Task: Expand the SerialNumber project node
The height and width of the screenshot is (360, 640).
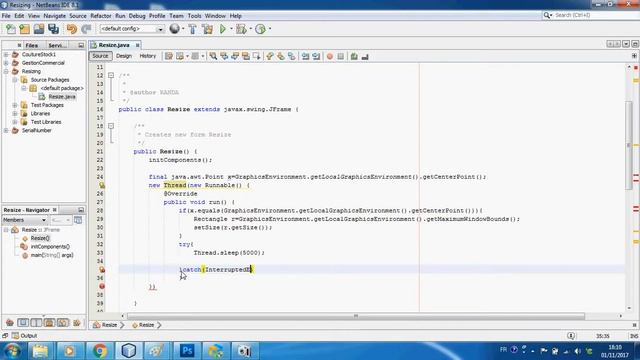Action: 6,130
